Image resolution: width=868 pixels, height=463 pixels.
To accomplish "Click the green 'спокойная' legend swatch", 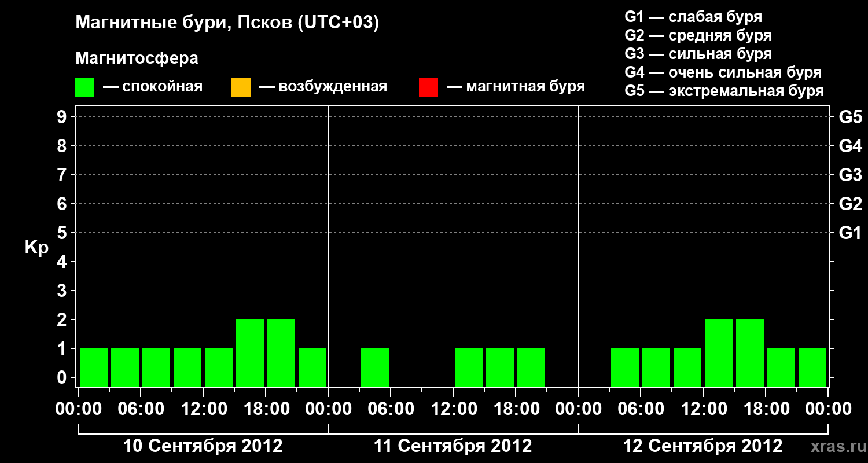I will coord(85,87).
